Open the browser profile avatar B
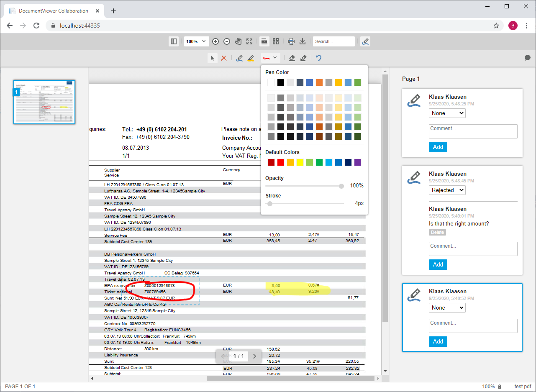Image resolution: width=536 pixels, height=392 pixels. click(x=513, y=26)
